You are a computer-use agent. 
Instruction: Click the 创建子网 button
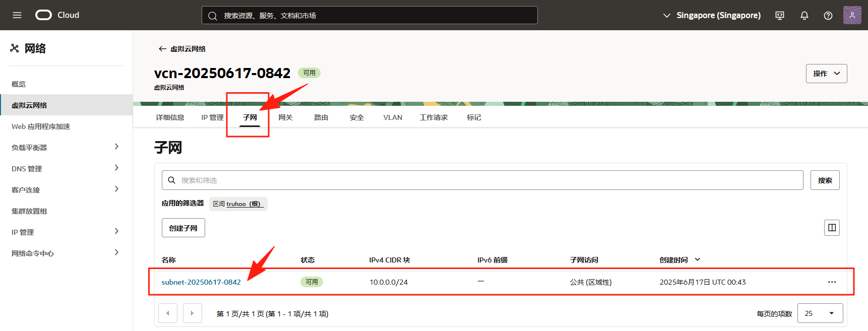point(183,228)
